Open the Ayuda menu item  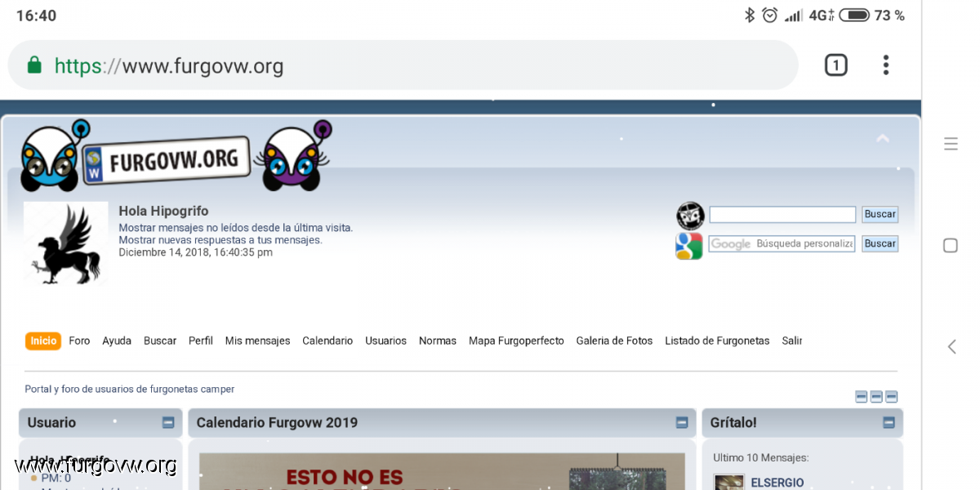pos(117,341)
